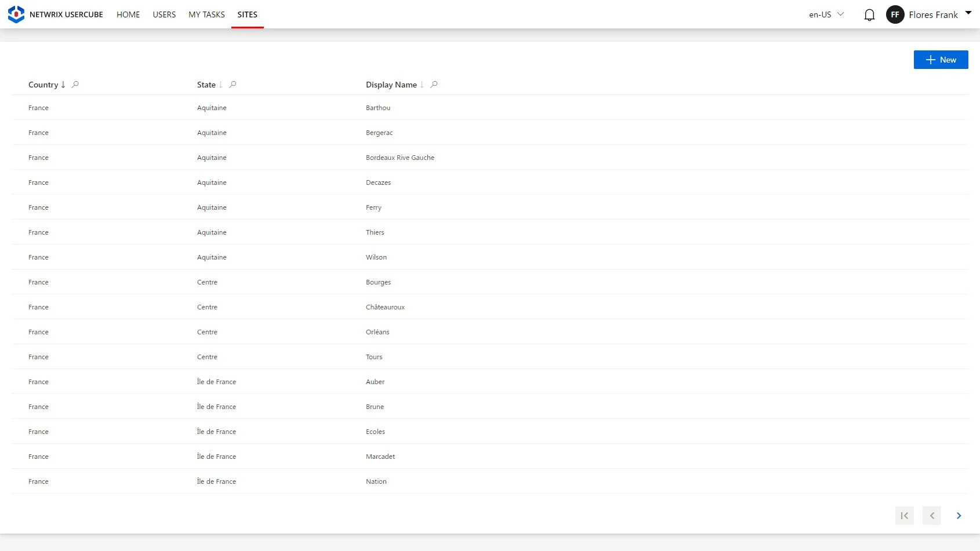Click Aquitaine state in Thiers row

[x=212, y=232]
